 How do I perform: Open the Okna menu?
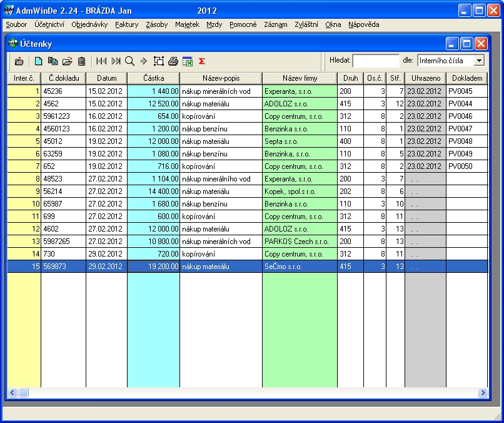tap(333, 24)
